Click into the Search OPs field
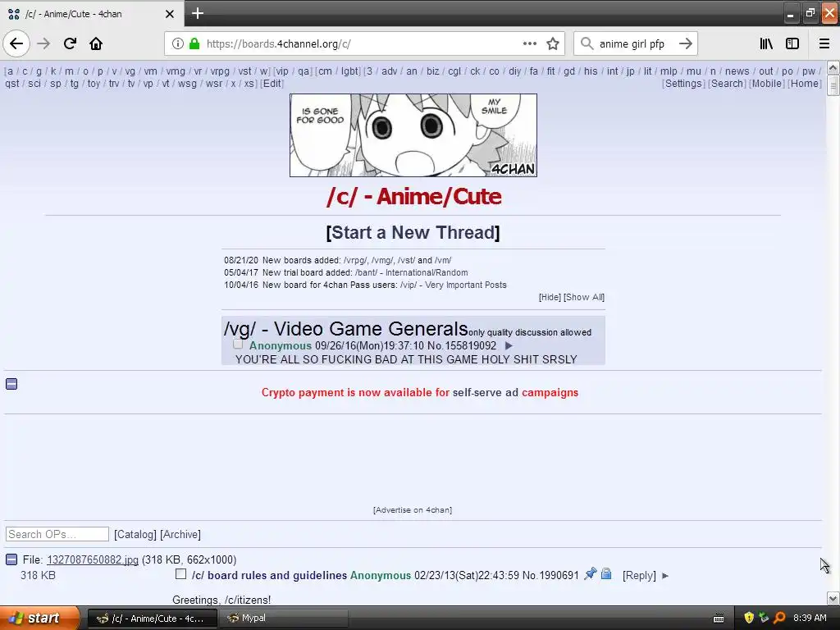The width and height of the screenshot is (840, 630). coord(57,534)
